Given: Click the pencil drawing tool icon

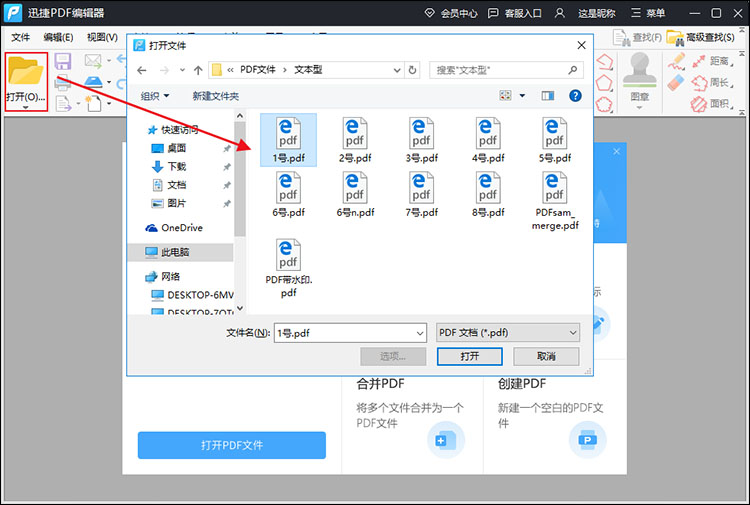Looking at the screenshot, I should (676, 61).
